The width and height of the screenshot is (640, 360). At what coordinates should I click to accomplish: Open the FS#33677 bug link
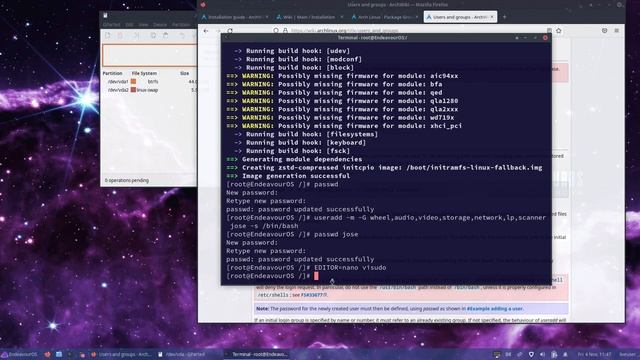312,295
